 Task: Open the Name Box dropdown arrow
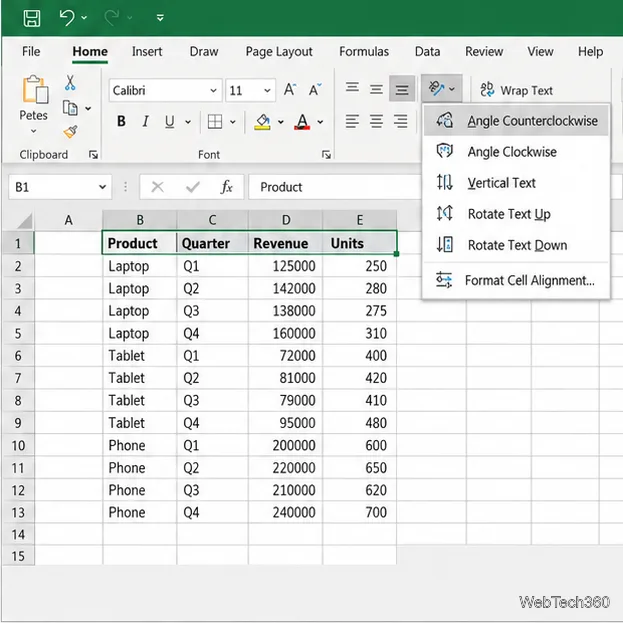[103, 187]
